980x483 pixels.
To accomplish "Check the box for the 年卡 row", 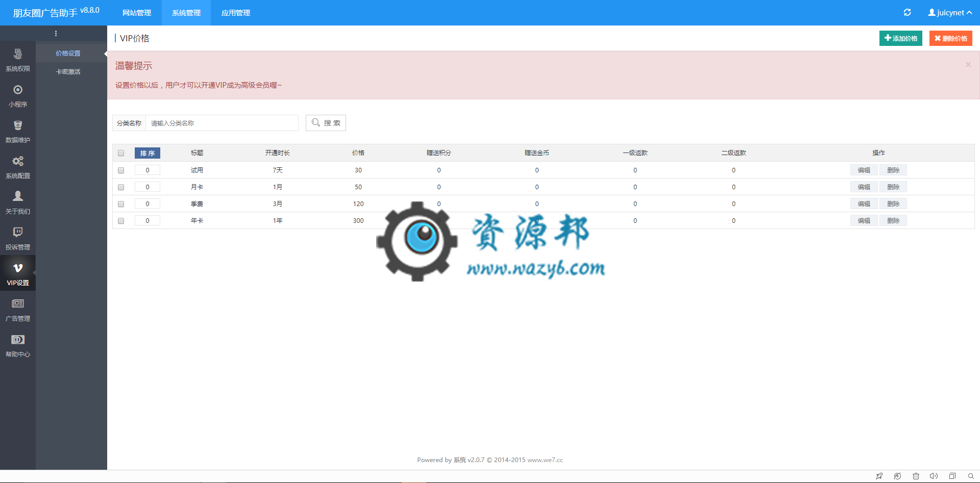I will click(121, 221).
